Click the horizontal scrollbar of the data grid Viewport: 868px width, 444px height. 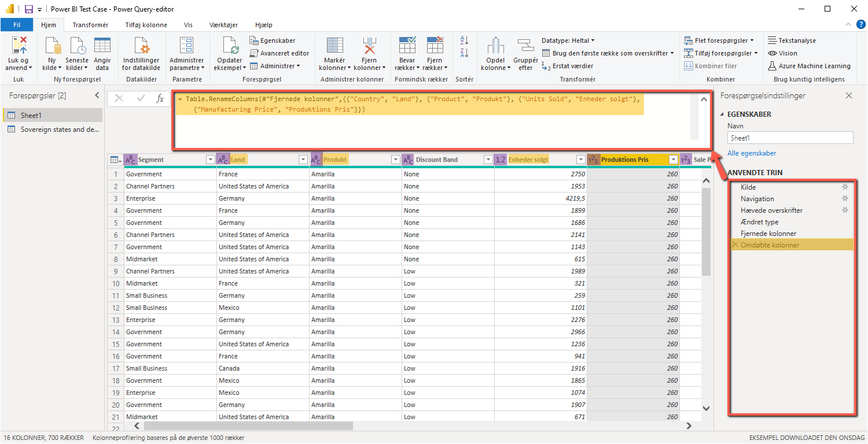click(248, 425)
